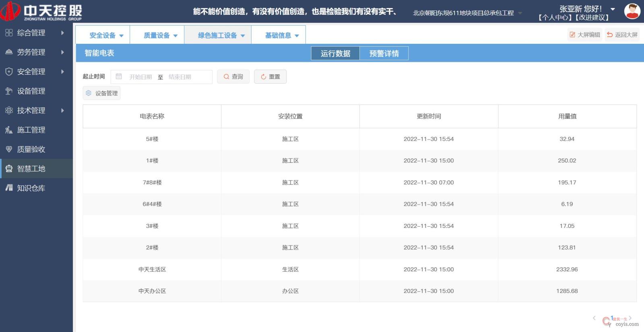644x332 pixels.
Task: Open the 安全设备 dropdown
Action: pyautogui.click(x=103, y=35)
